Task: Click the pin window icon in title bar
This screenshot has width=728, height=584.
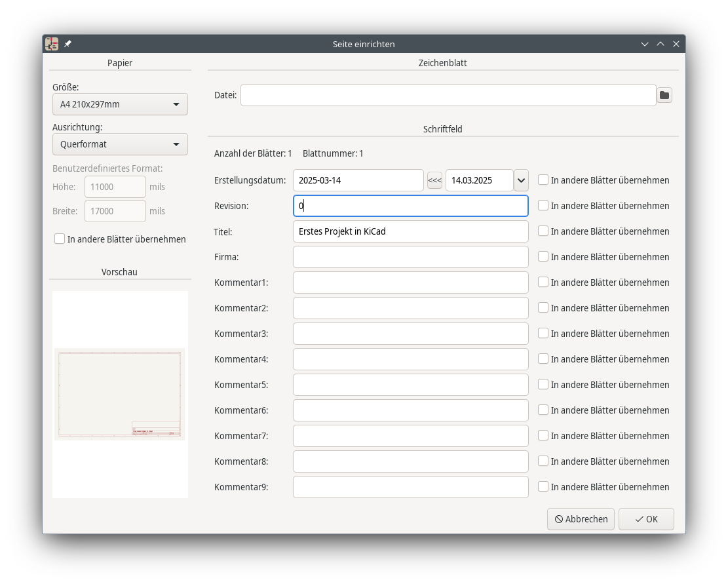Action: click(67, 44)
